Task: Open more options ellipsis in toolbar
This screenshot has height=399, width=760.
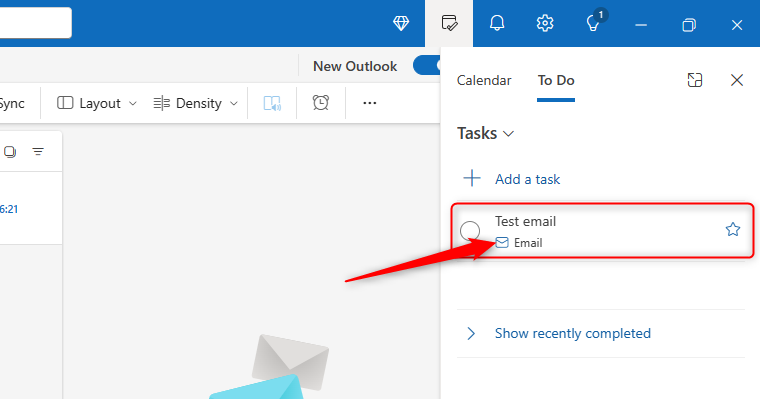Action: (370, 103)
